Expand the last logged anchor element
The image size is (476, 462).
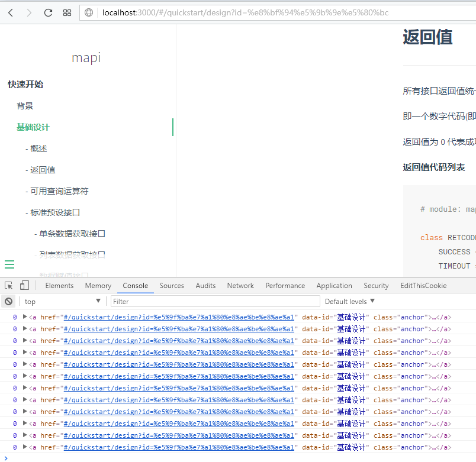pos(25,447)
